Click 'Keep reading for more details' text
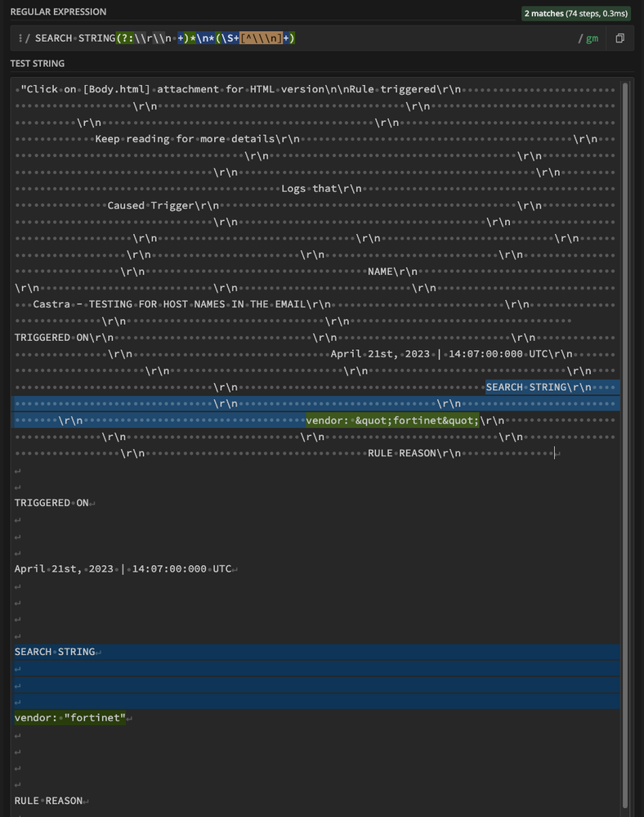The image size is (644, 817). (185, 138)
